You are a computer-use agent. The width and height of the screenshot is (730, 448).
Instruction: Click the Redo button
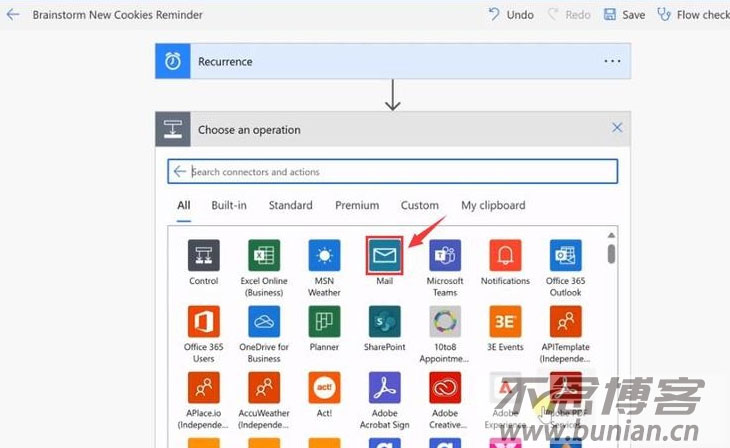point(569,15)
